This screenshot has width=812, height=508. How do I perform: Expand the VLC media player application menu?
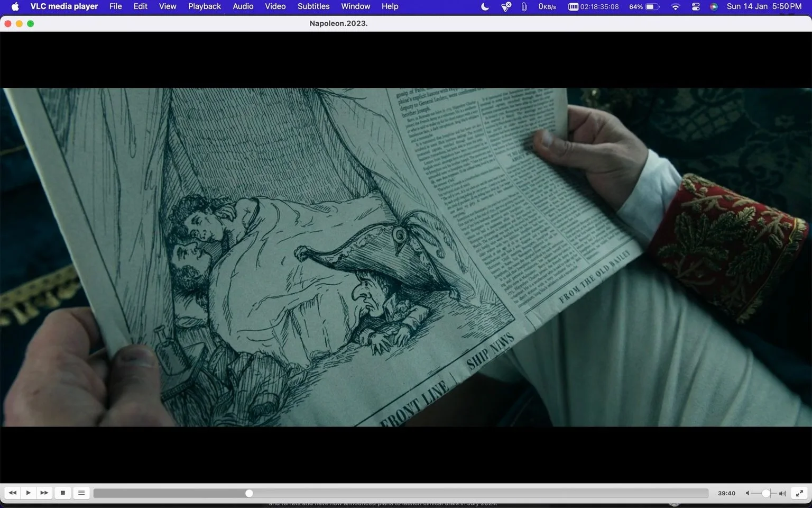64,6
